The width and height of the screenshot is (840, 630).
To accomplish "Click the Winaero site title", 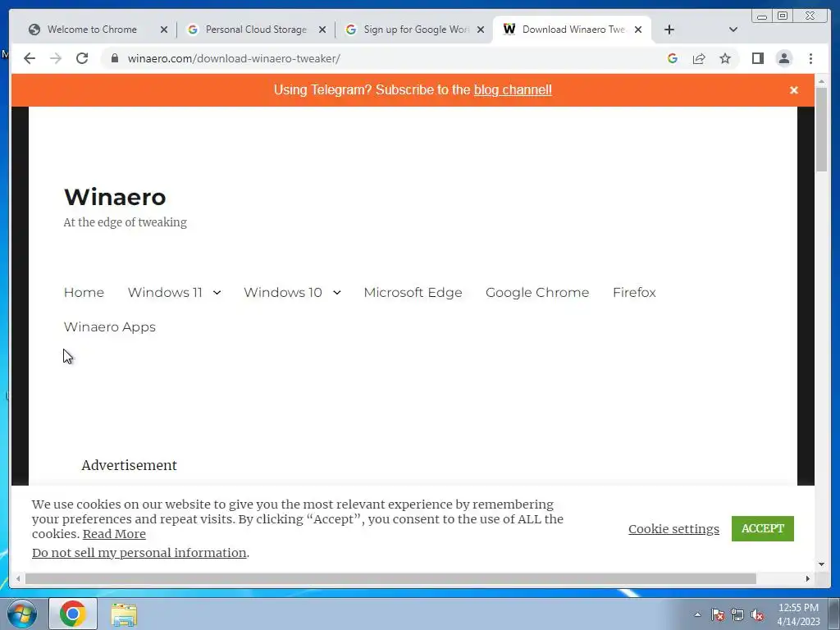I will pyautogui.click(x=115, y=197).
